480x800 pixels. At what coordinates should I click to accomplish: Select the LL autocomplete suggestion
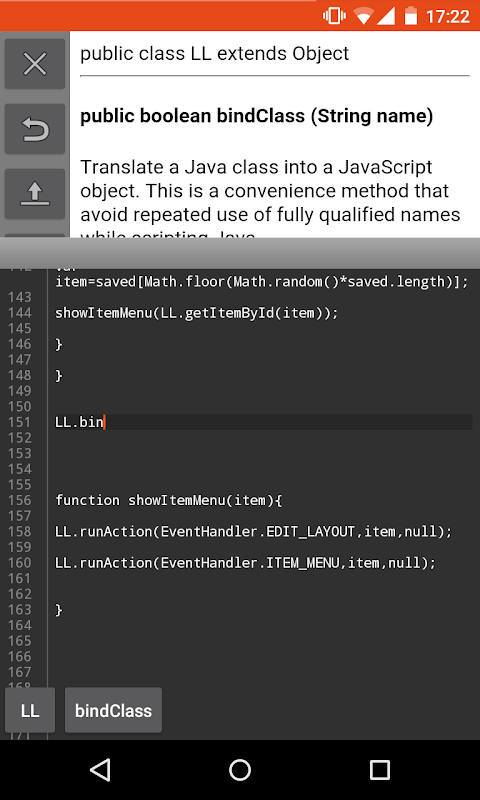(x=30, y=710)
